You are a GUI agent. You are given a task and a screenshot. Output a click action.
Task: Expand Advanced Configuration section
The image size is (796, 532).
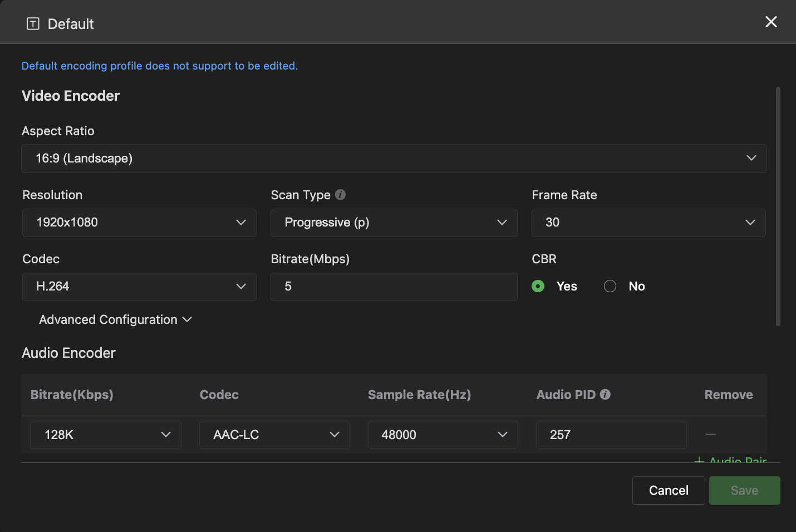point(115,319)
